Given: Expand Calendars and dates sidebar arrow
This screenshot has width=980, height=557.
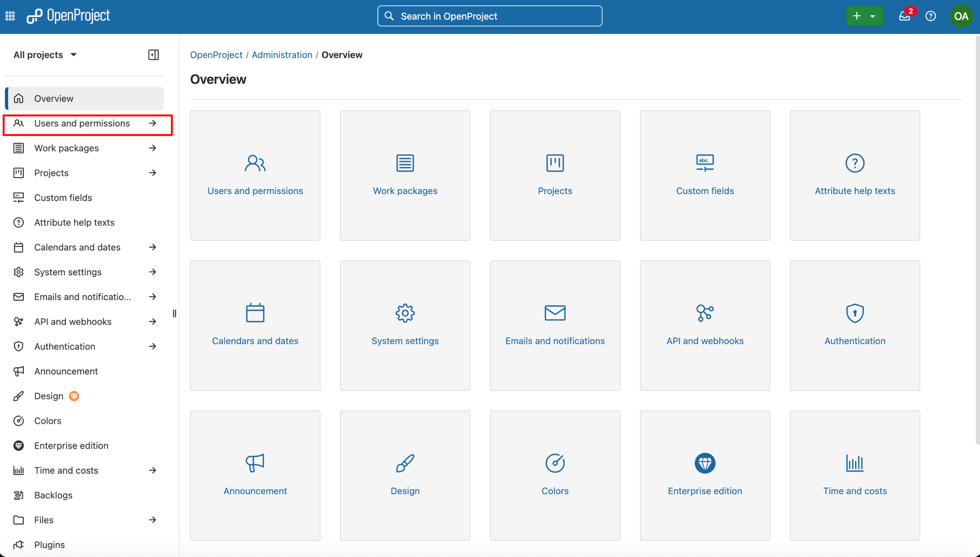Looking at the screenshot, I should tap(153, 247).
